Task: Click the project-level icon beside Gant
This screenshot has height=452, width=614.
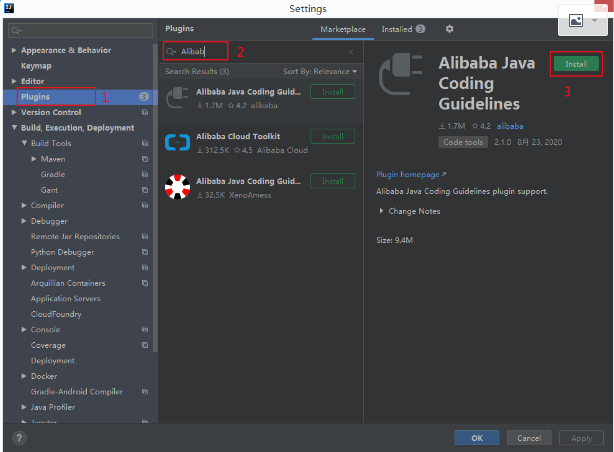Action: [145, 190]
